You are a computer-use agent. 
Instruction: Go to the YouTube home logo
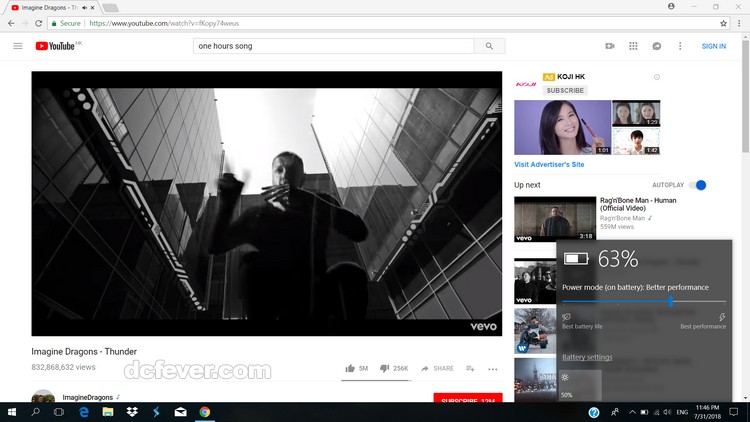pyautogui.click(x=55, y=46)
